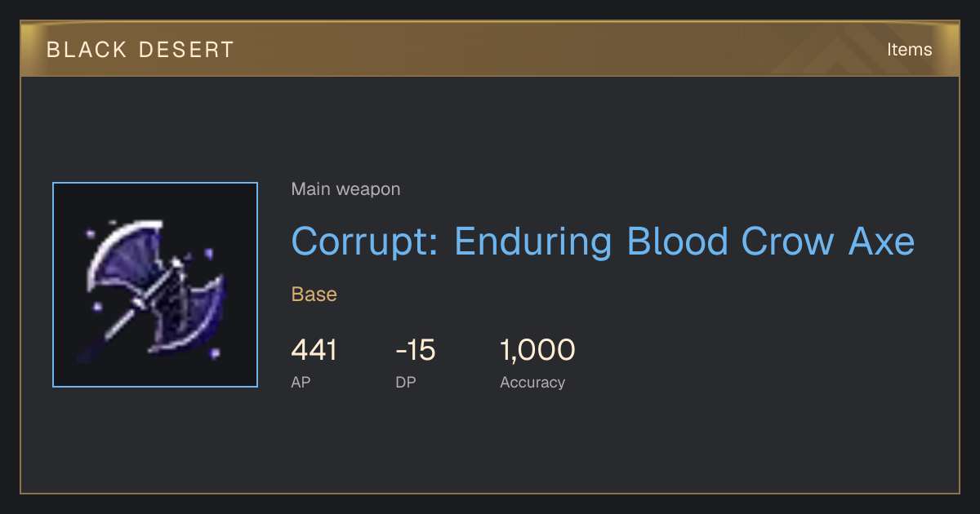
Task: Open the Items link in header
Action: pyautogui.click(x=909, y=49)
